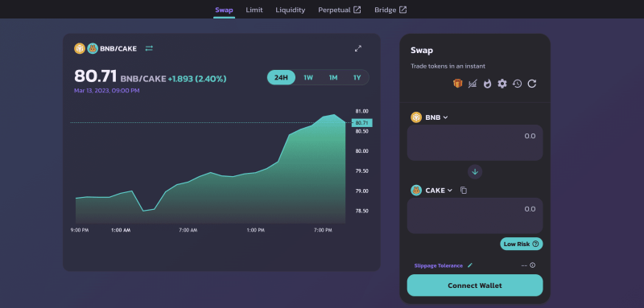Toggle the chart visibility icon
This screenshot has width=644, height=308.
473,84
